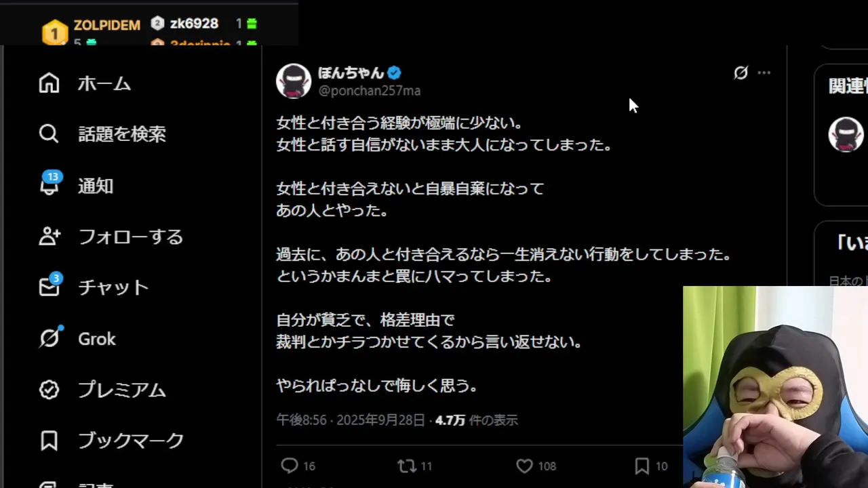Screen dimensions: 868x488
Task: Repost the tweet with 11 reposts
Action: (x=406, y=466)
